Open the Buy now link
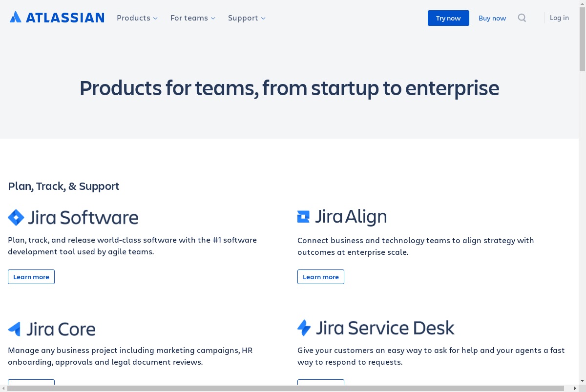 pos(492,18)
